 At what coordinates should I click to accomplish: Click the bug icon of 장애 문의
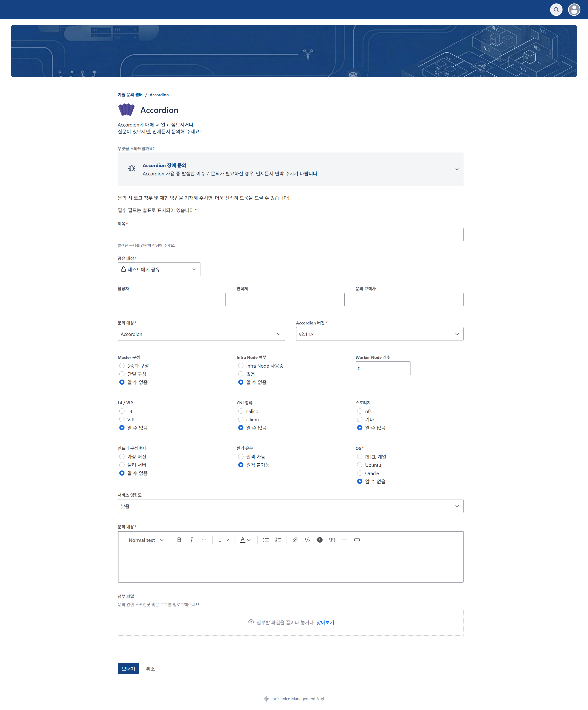click(x=132, y=168)
